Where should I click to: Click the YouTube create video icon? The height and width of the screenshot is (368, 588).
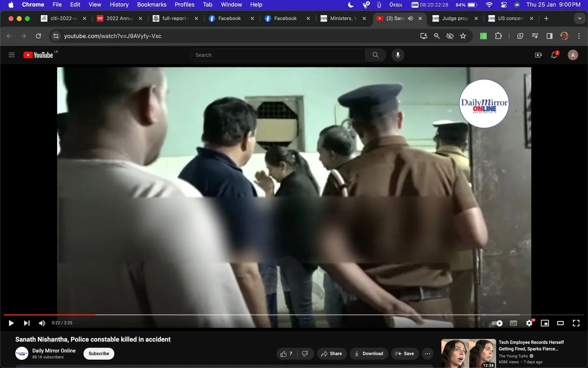pos(538,55)
